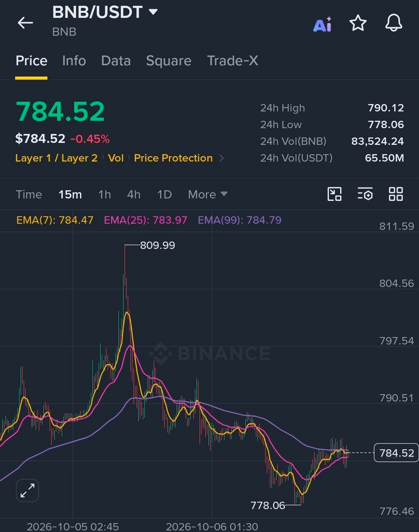The width and height of the screenshot is (419, 532).
Task: Tap the Price Protection tag
Action: (173, 158)
